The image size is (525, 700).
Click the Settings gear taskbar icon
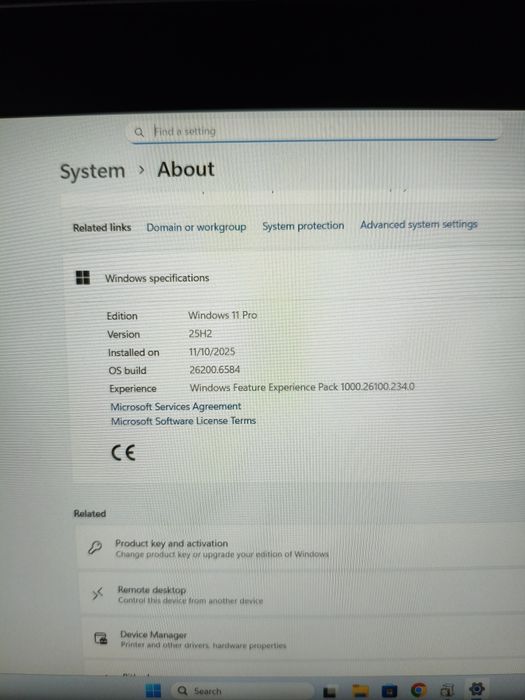pos(476,690)
